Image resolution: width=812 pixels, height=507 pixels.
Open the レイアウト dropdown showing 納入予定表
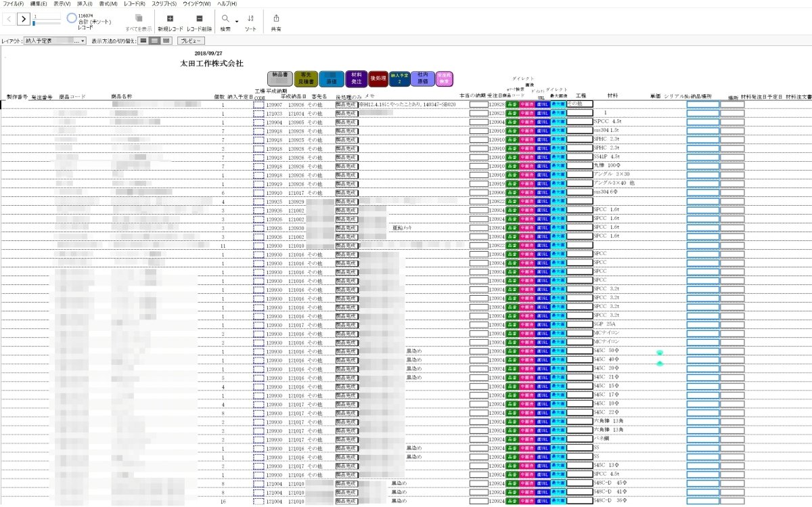coord(55,41)
